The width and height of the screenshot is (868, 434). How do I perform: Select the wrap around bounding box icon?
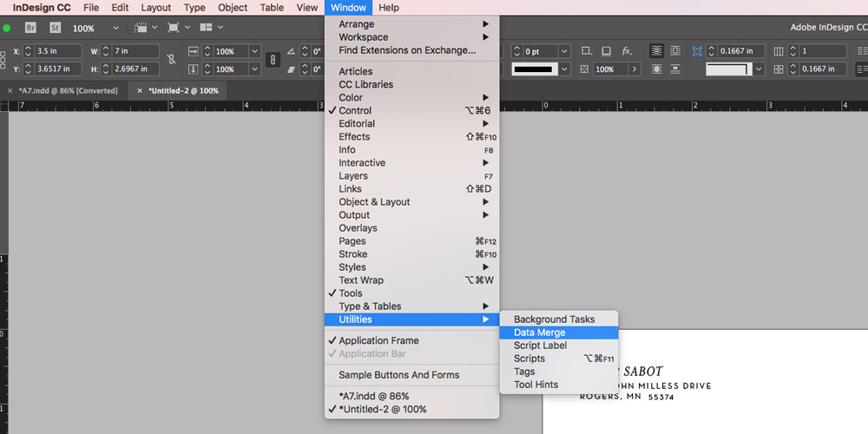click(x=674, y=51)
